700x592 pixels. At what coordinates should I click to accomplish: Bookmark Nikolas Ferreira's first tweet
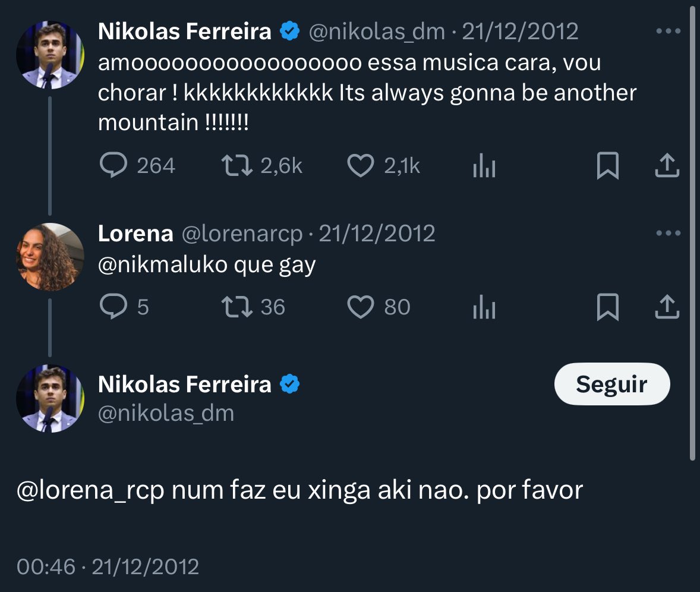click(x=607, y=166)
